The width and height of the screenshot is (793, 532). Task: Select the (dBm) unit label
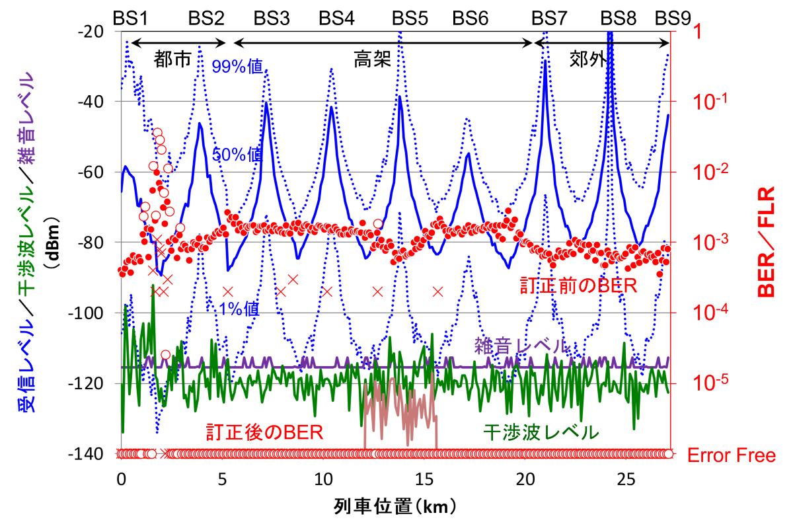(50, 243)
